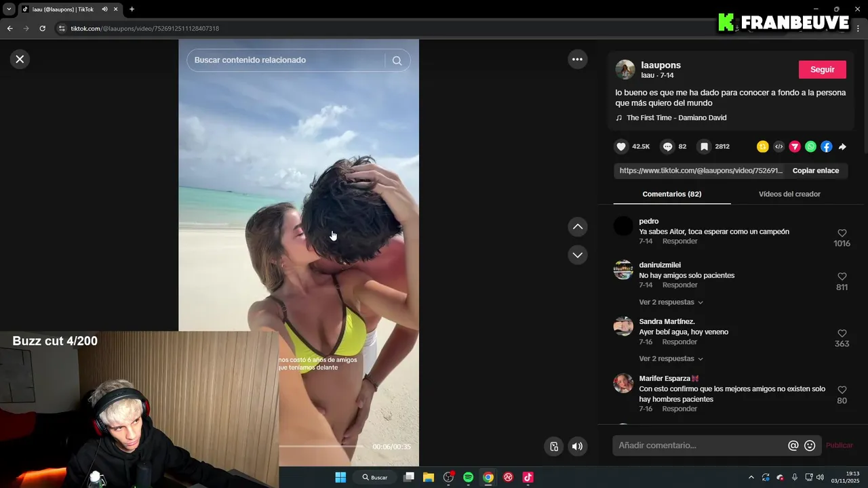Save video with bookmark icon
Screen dimensions: 868x488
pyautogui.click(x=704, y=146)
